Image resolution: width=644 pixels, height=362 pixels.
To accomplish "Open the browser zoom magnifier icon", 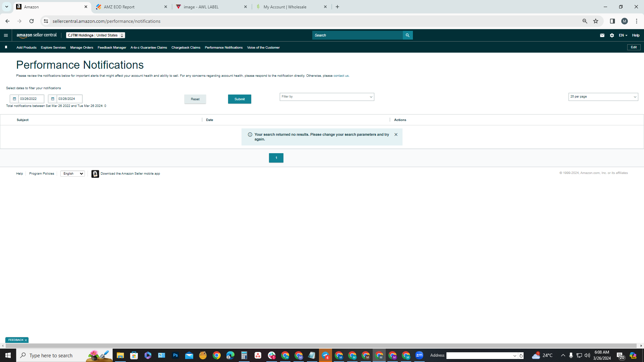I will (x=585, y=21).
